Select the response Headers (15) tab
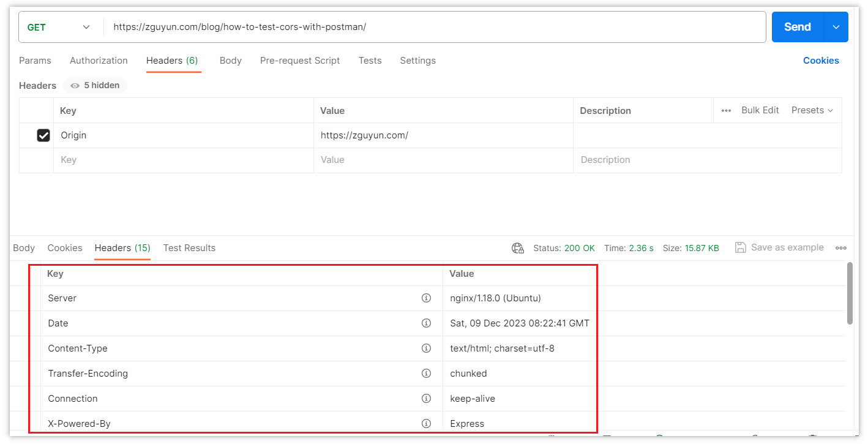 coord(122,248)
